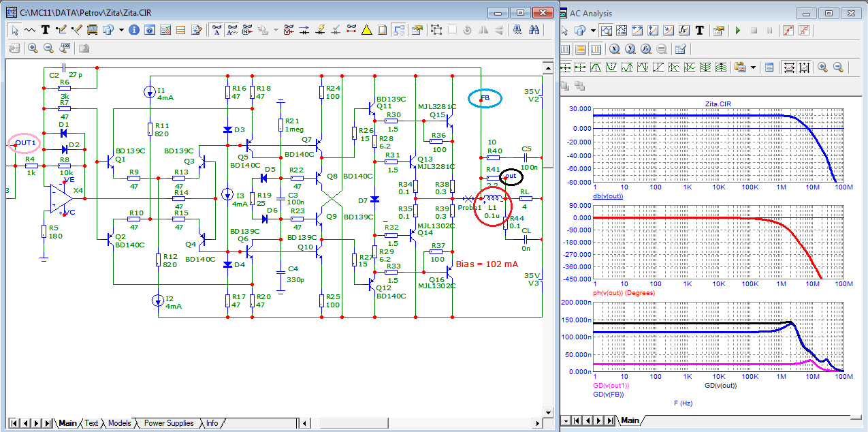Click the Scale mode icon in AC Analysis
This screenshot has width=868, height=432.
605,31
